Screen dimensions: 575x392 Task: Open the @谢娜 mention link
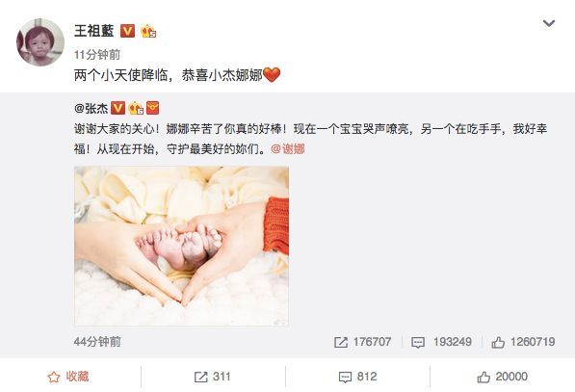[x=288, y=149]
